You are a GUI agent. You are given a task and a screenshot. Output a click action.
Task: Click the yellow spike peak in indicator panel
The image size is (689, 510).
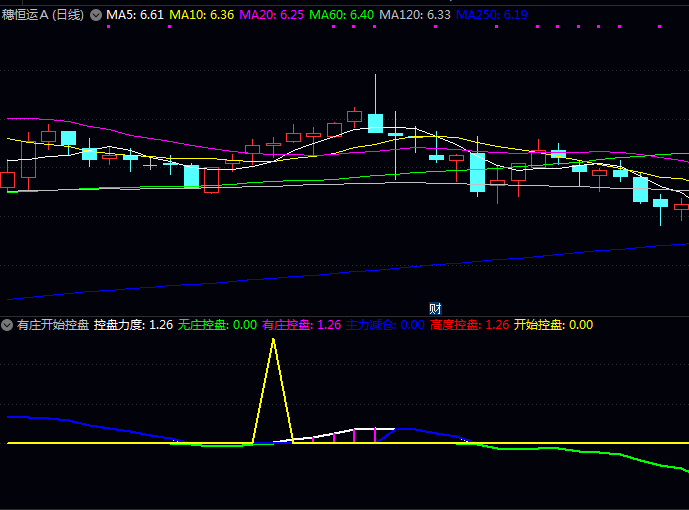tap(272, 340)
